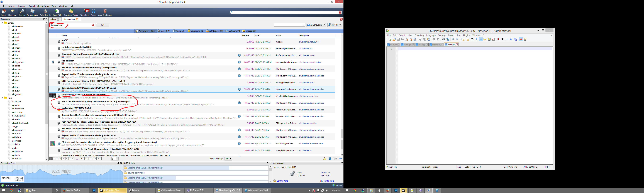Click the Save icon in Notepad++ toolbar

(398, 39)
